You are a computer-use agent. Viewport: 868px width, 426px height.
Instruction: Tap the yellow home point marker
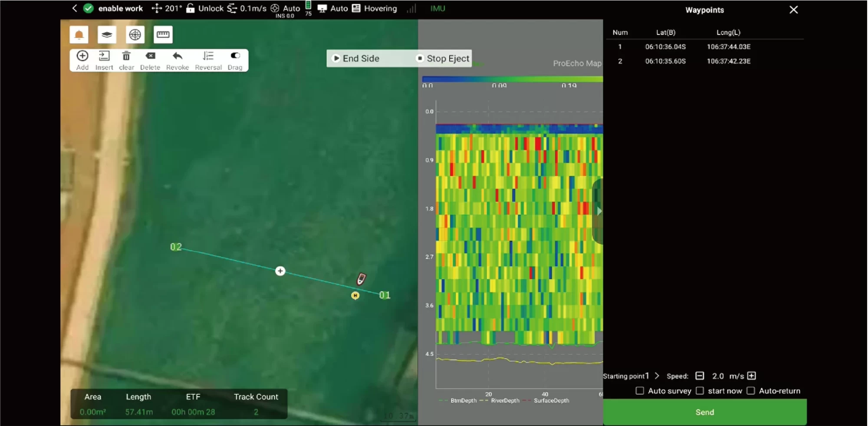click(355, 296)
